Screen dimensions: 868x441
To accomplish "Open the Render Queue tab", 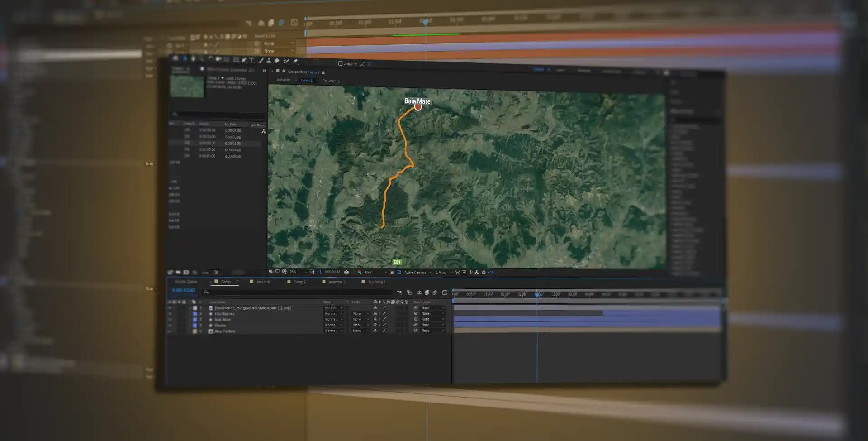I will pos(186,282).
